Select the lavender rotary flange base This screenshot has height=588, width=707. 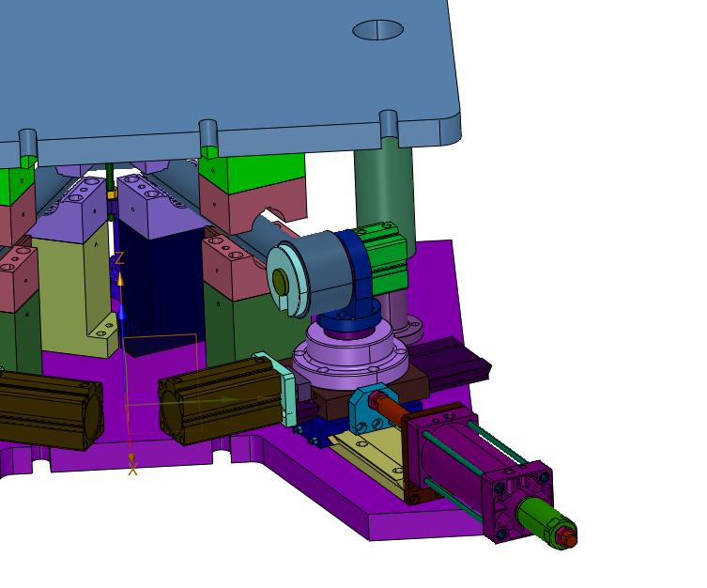(x=351, y=356)
